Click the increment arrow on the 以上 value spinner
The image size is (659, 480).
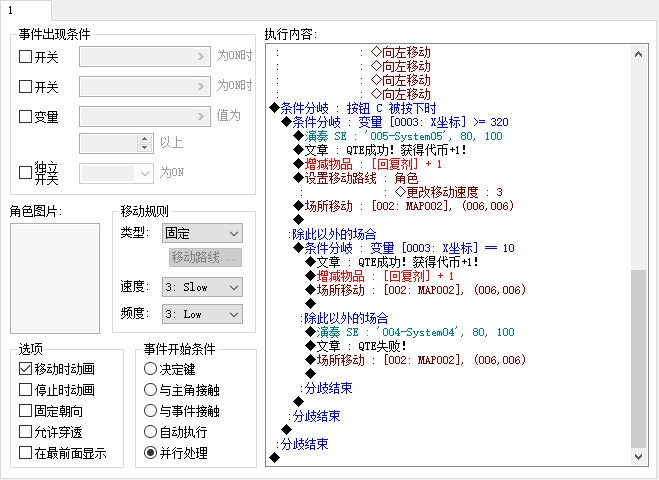145,139
